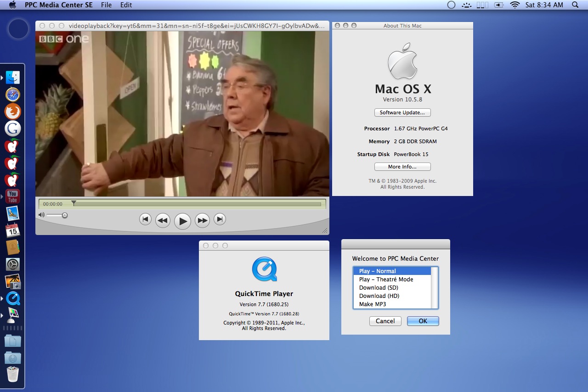This screenshot has width=588, height=392.
Task: Click the 'About This Mac' window title
Action: pos(402,26)
